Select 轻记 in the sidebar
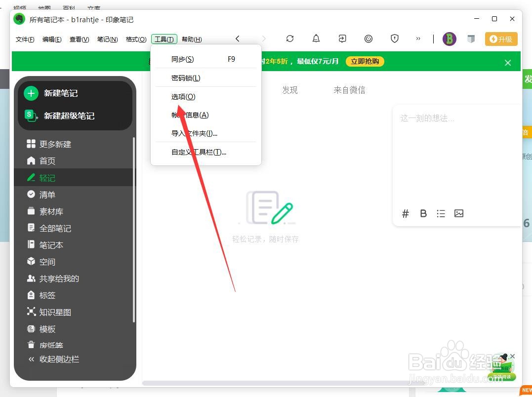This screenshot has height=397, width=532. click(x=75, y=178)
